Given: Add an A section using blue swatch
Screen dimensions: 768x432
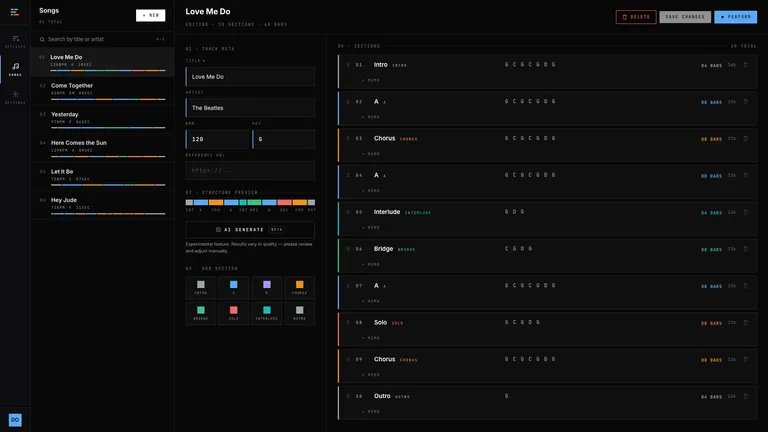Looking at the screenshot, I should tap(234, 288).
